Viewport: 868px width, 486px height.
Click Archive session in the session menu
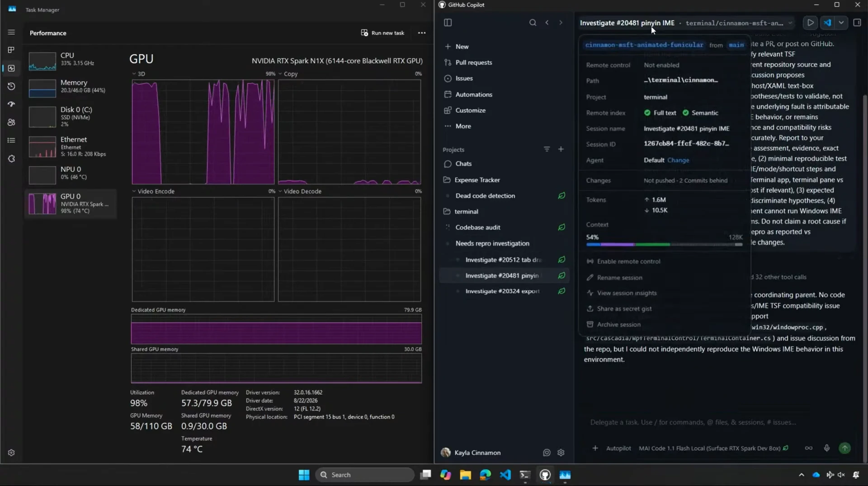618,324
